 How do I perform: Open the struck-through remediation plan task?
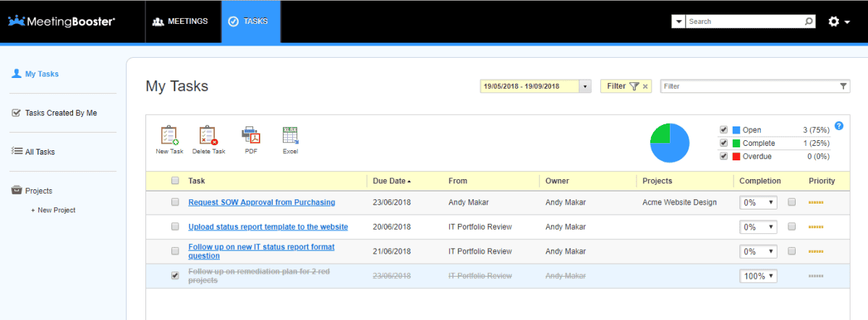pos(260,276)
